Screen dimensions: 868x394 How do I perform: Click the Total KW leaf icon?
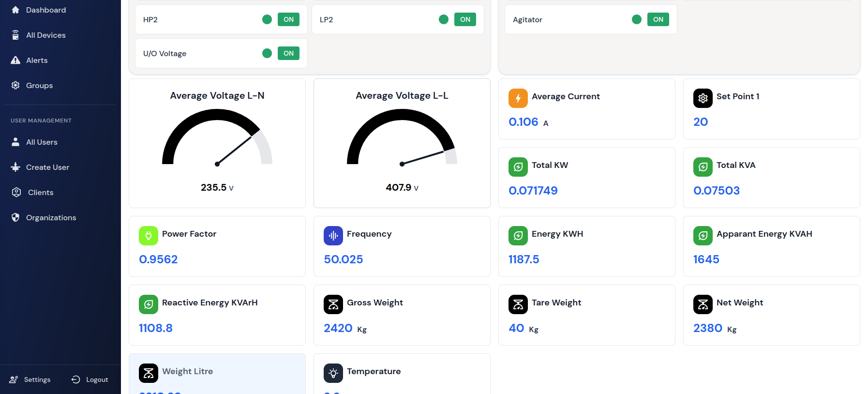coord(518,167)
